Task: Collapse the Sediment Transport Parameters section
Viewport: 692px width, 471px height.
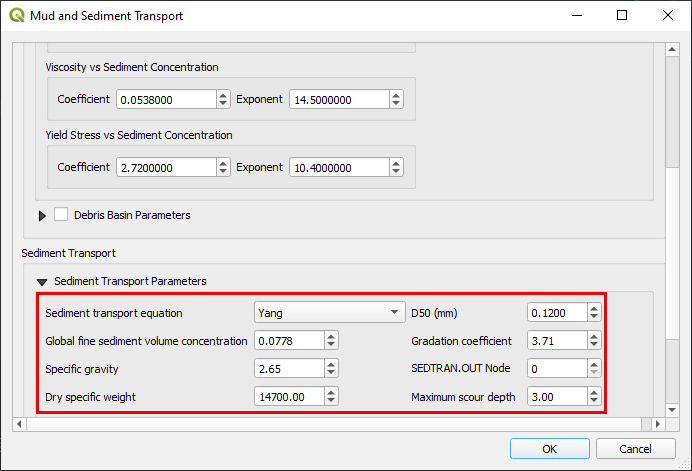Action: pyautogui.click(x=42, y=282)
